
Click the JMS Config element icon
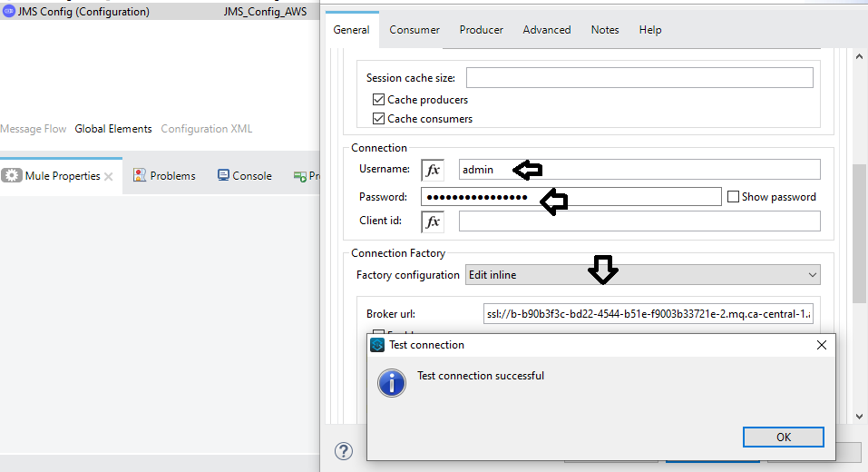(8, 11)
